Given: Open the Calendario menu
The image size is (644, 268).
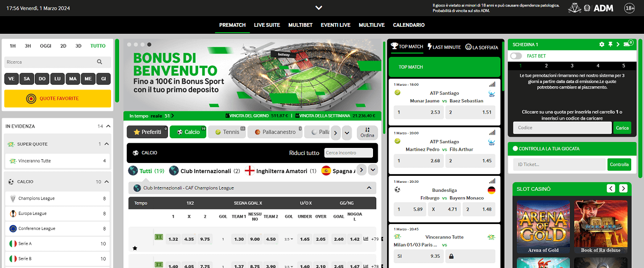Looking at the screenshot, I should point(409,25).
